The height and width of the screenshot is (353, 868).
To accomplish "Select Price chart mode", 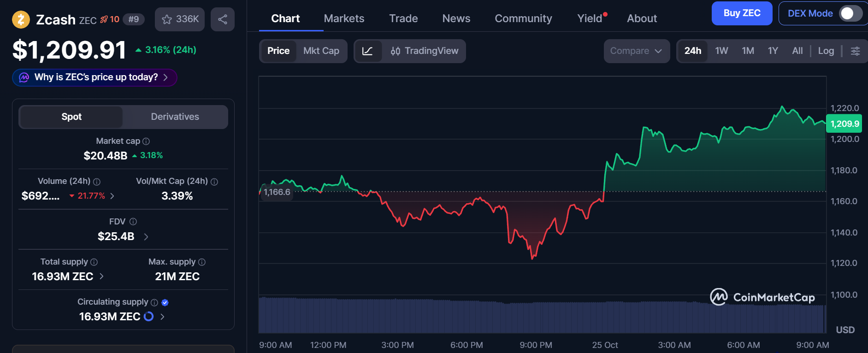I will (x=278, y=51).
